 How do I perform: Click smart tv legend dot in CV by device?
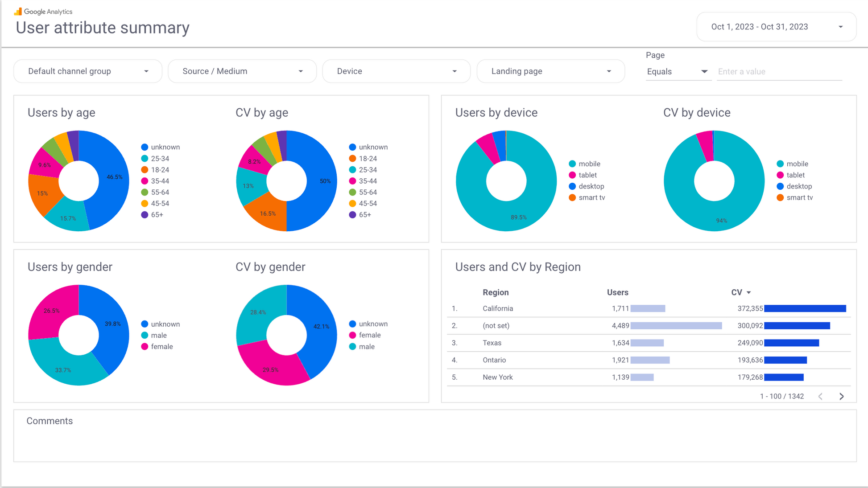coord(780,197)
